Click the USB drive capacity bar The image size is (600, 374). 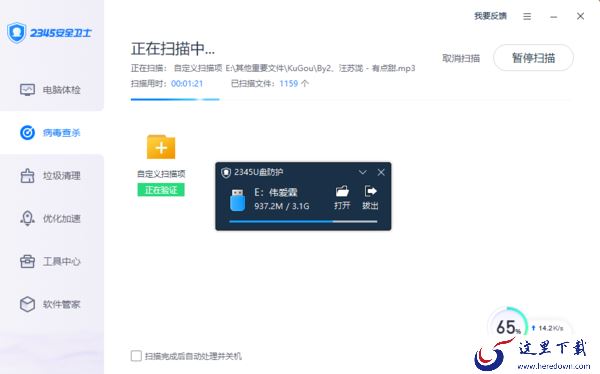pos(303,221)
